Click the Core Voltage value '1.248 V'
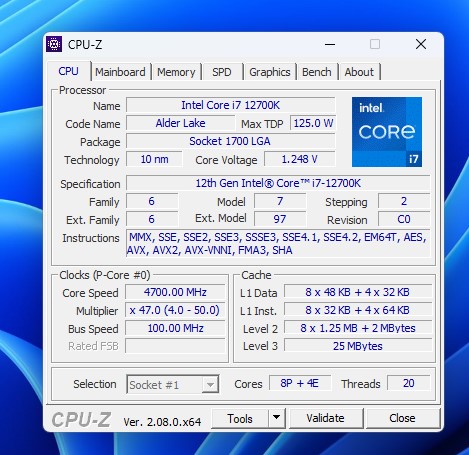The image size is (469, 455). click(300, 159)
